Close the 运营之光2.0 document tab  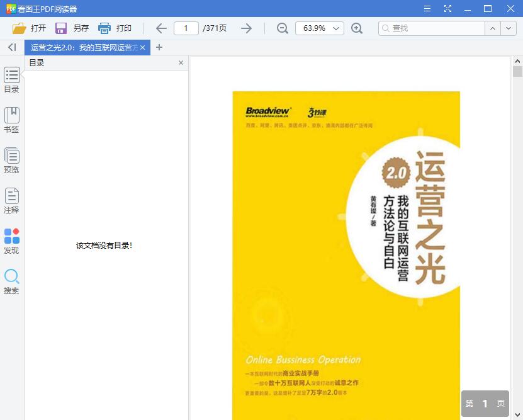coord(142,48)
